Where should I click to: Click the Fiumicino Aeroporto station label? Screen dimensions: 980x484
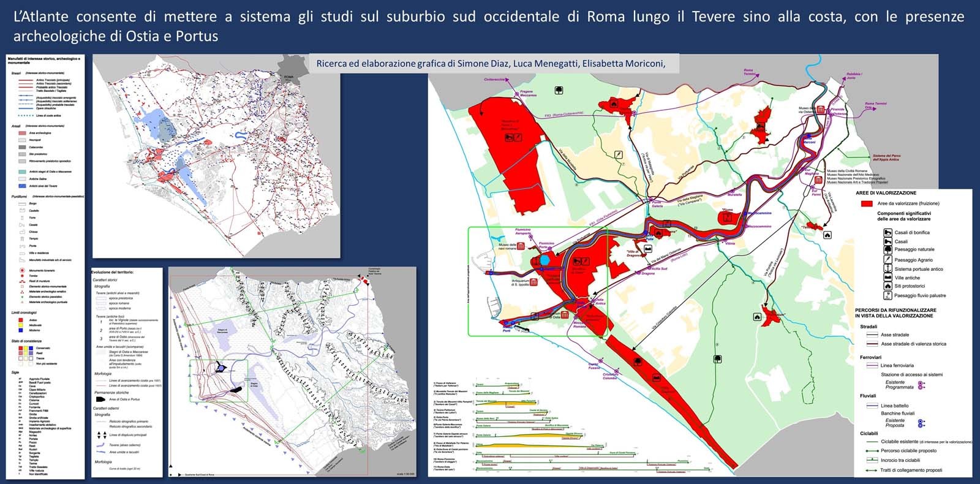[522, 232]
